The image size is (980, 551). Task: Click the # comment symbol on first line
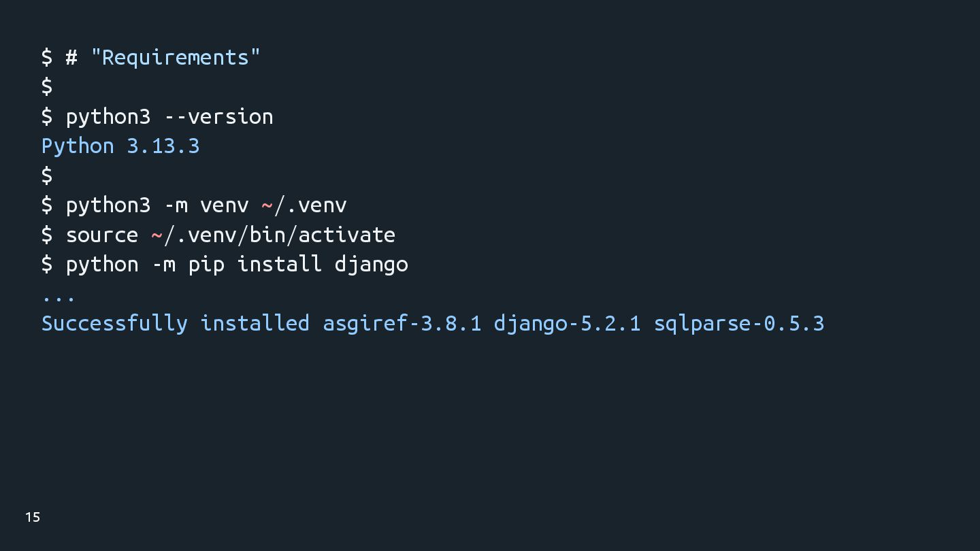[x=71, y=57]
